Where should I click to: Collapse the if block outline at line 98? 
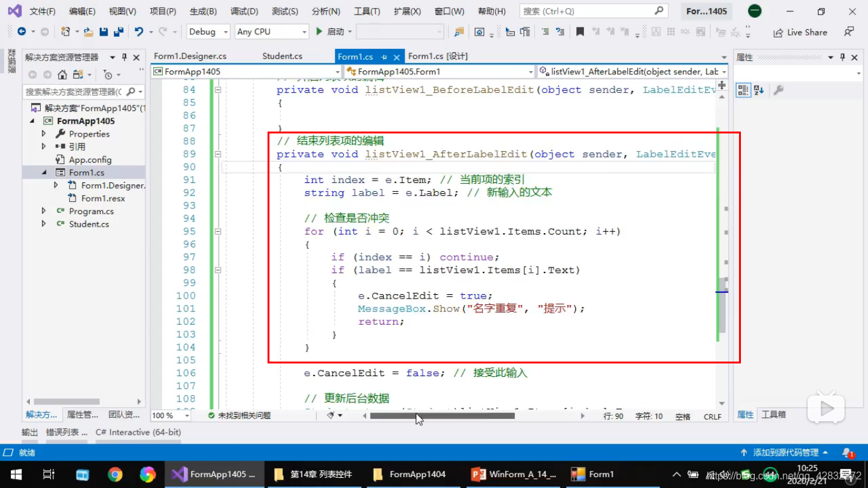tap(217, 270)
